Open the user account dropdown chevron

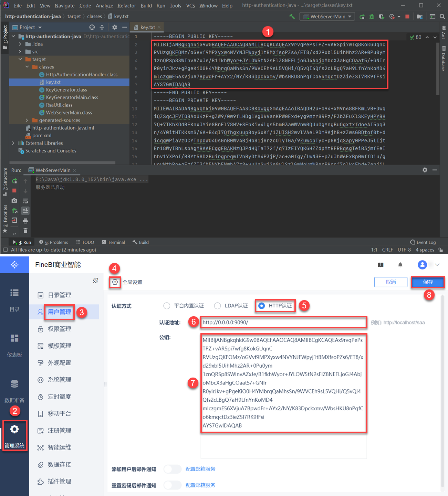click(x=437, y=265)
